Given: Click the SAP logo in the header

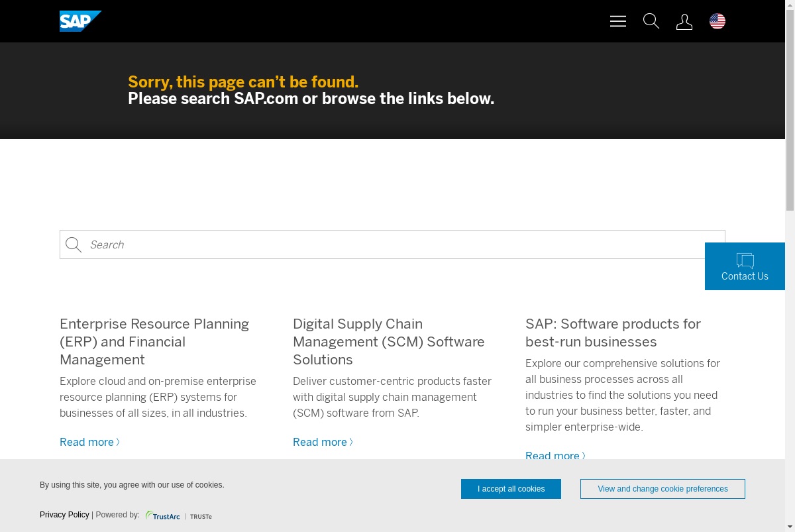Looking at the screenshot, I should point(80,21).
